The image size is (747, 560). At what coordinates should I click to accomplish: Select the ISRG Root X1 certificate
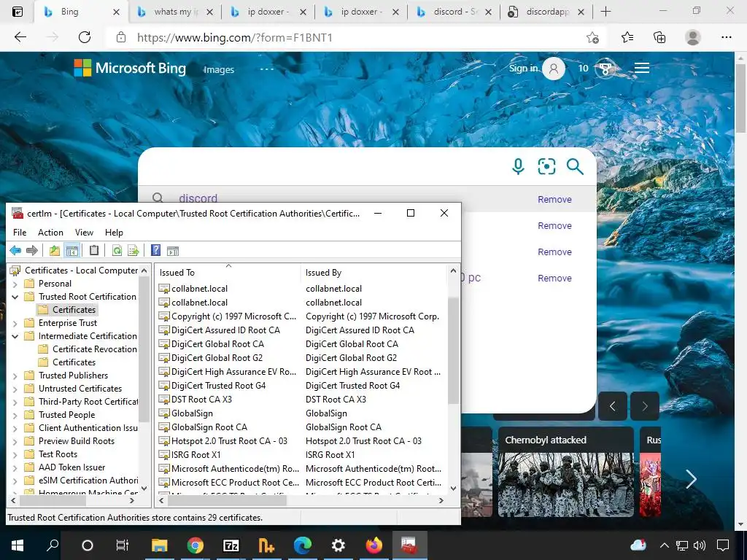coord(196,455)
